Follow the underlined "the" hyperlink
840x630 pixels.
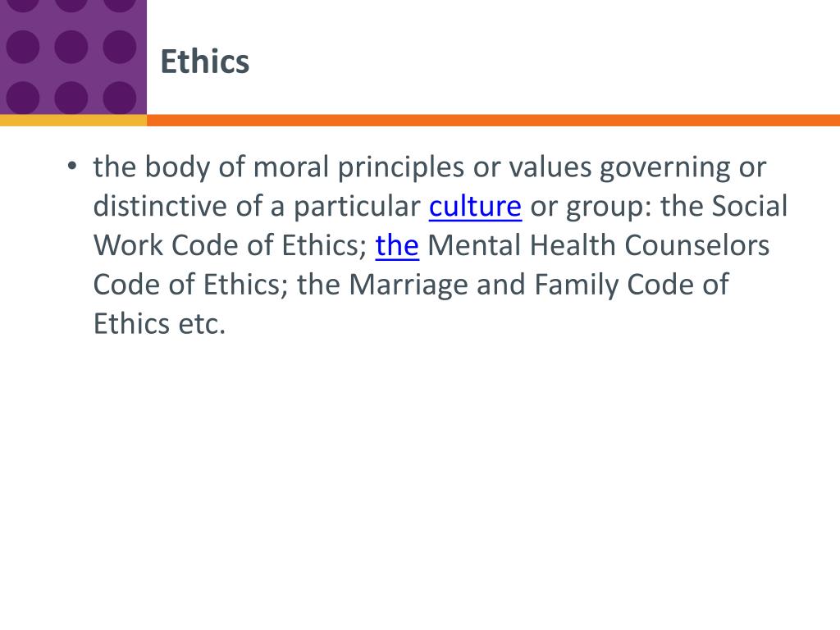tap(397, 245)
